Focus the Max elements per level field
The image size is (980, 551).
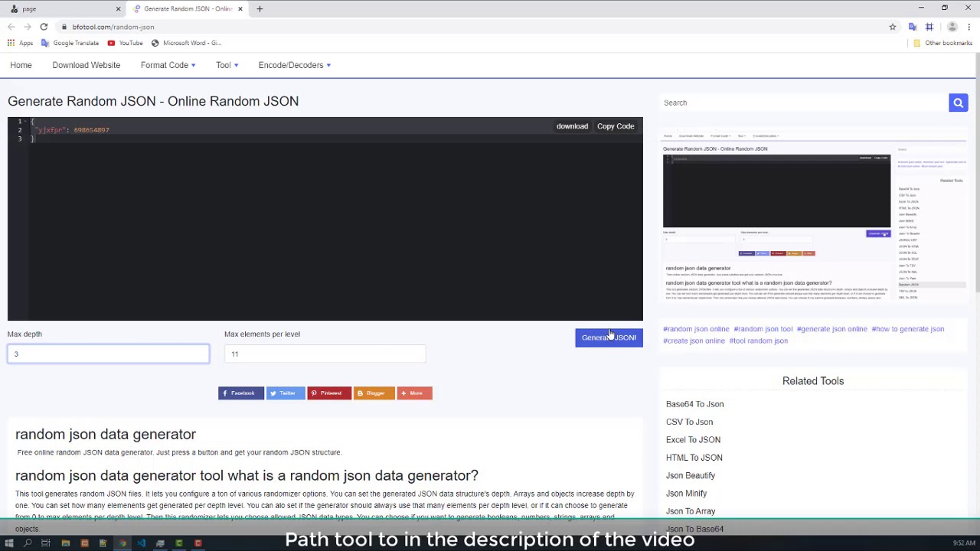[x=325, y=354]
